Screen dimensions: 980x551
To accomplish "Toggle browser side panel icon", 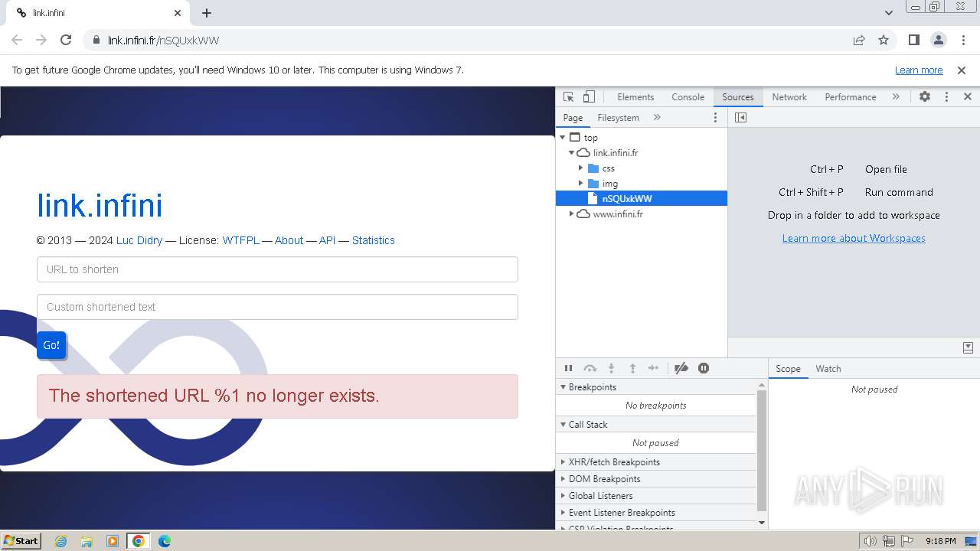I will [913, 40].
